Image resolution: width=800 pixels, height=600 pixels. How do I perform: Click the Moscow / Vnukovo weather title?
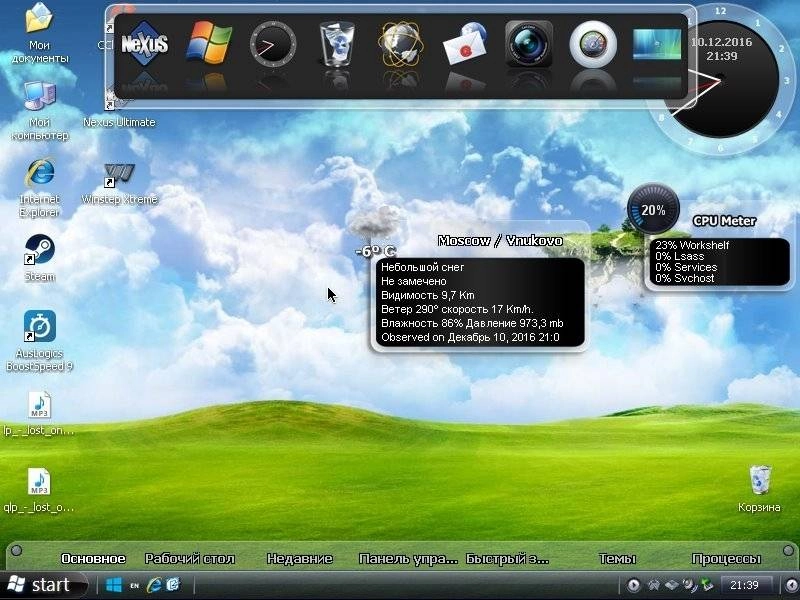pyautogui.click(x=500, y=240)
